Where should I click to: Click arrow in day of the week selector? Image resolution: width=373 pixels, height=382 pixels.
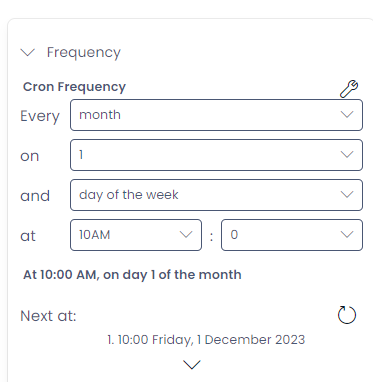pyautogui.click(x=347, y=195)
